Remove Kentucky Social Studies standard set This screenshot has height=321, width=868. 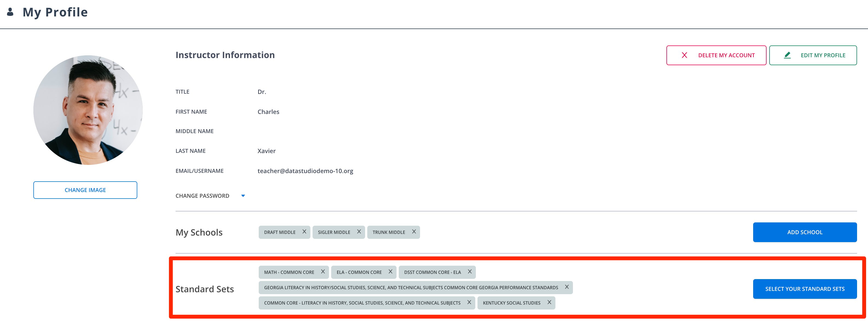[549, 302]
